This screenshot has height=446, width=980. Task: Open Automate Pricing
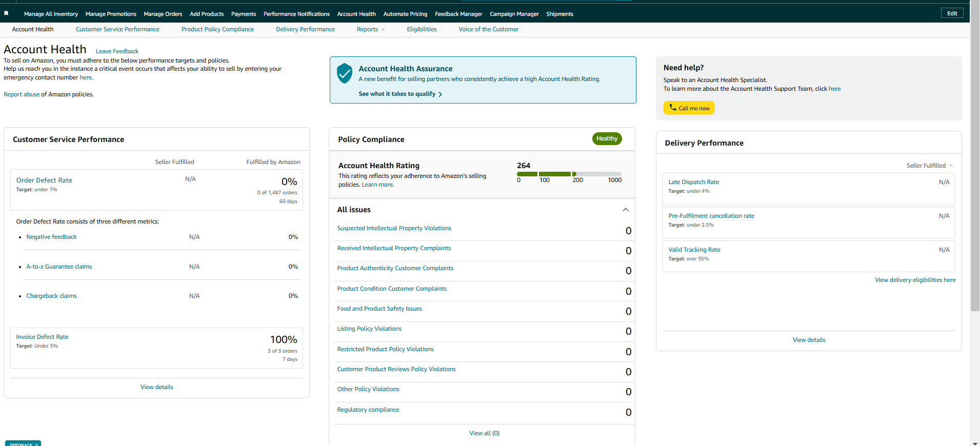coord(405,14)
